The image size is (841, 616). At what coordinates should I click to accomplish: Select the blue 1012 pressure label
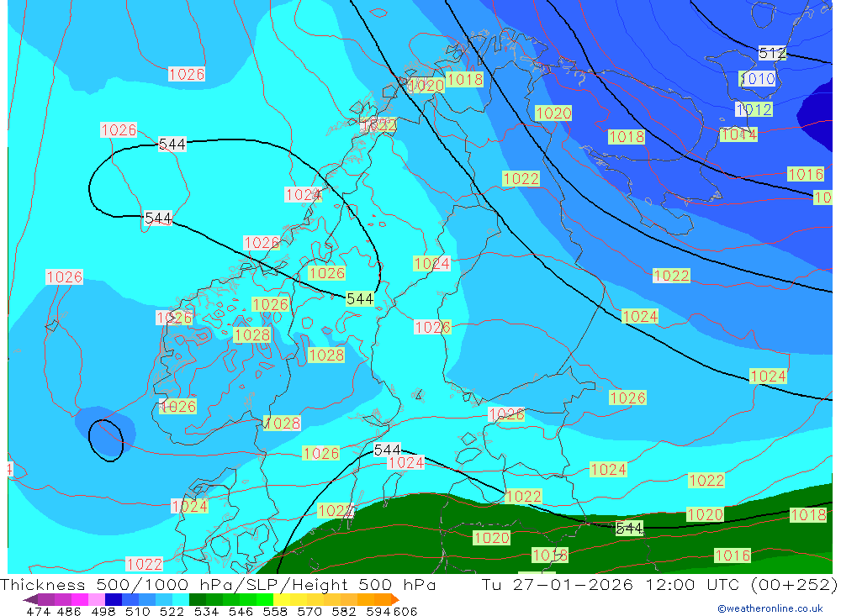(x=754, y=110)
